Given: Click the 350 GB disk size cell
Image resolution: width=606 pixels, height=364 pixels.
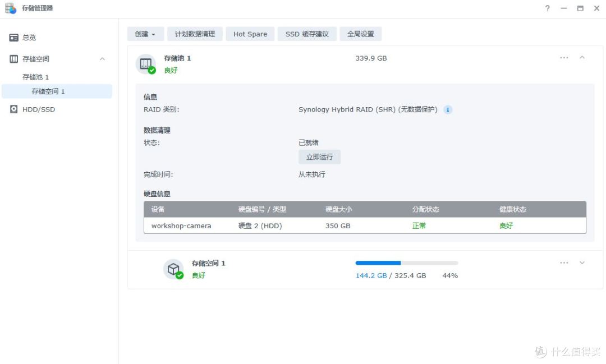Looking at the screenshot, I should click(338, 225).
